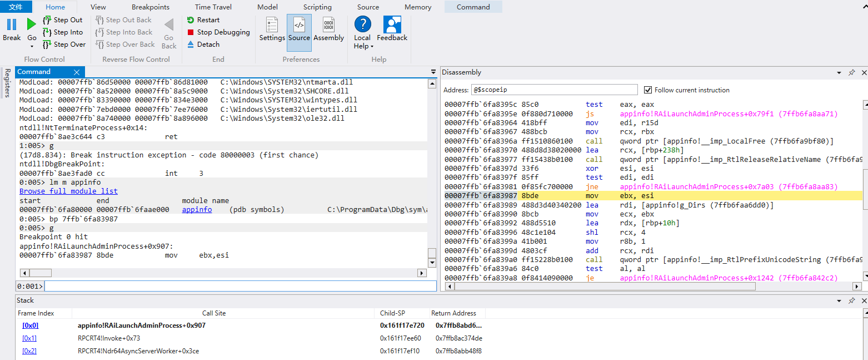Screen dimensions: 868x360
Task: Click the Disassembly Address input field
Action: pyautogui.click(x=554, y=90)
